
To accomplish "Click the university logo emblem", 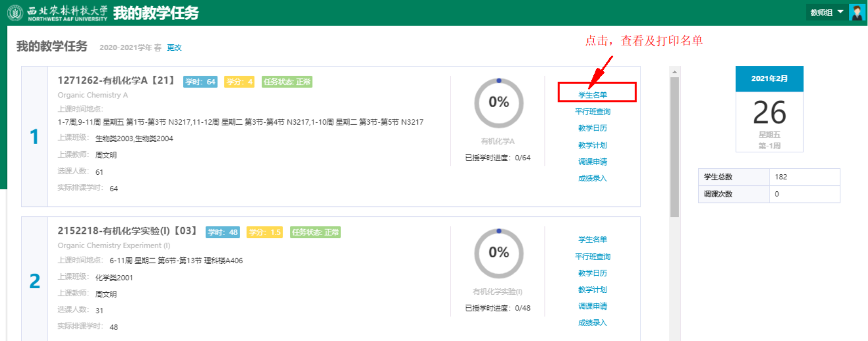I will (x=15, y=13).
